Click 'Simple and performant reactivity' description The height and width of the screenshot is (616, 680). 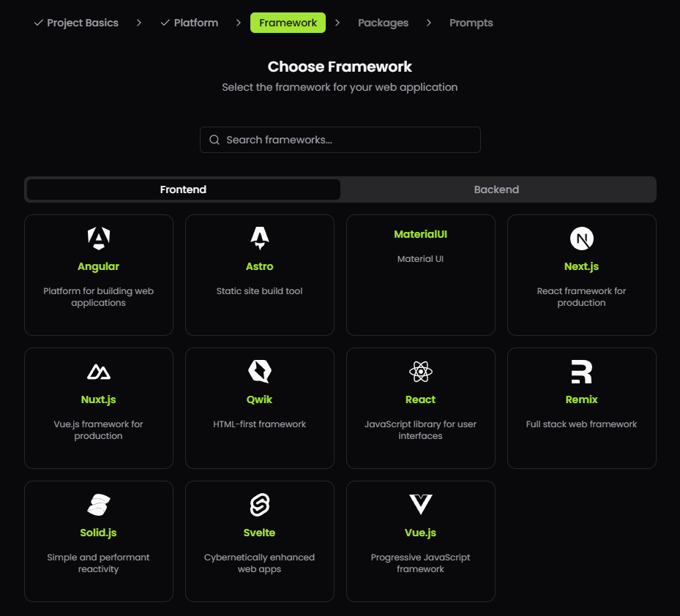(98, 563)
